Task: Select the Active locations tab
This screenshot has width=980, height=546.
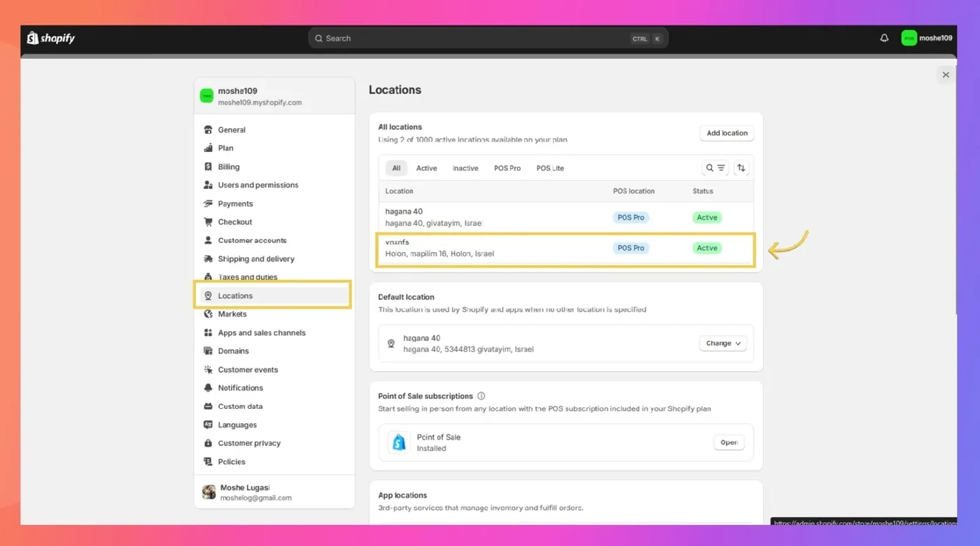Action: click(426, 168)
